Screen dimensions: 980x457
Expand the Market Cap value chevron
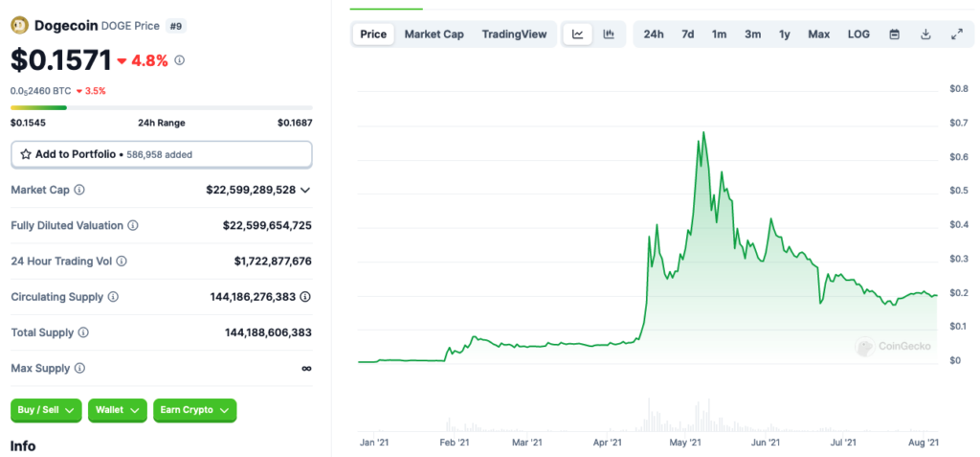pos(305,190)
